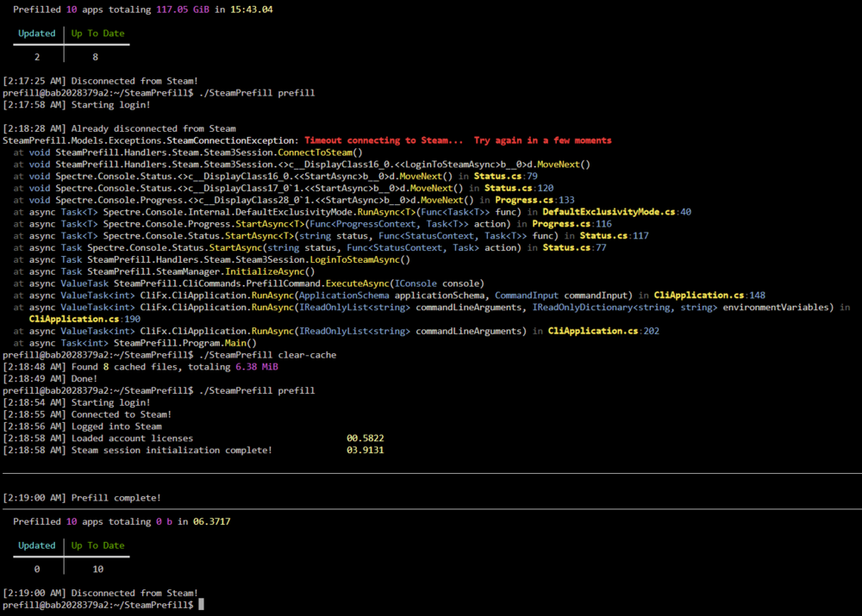Click 'Up To Date' header in the top table
This screenshot has width=862, height=616.
(98, 33)
